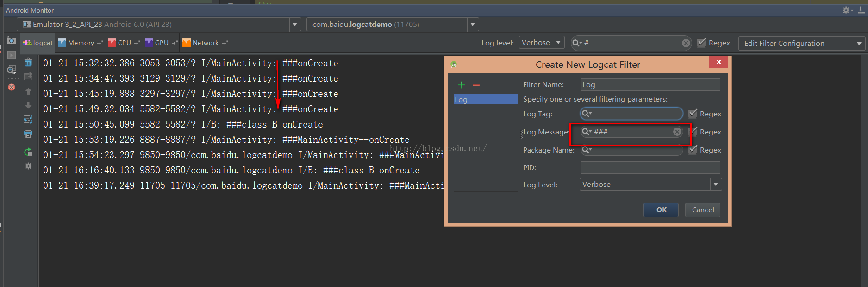The height and width of the screenshot is (287, 868).
Task: Click the up the stack trace arrow
Action: 28,91
